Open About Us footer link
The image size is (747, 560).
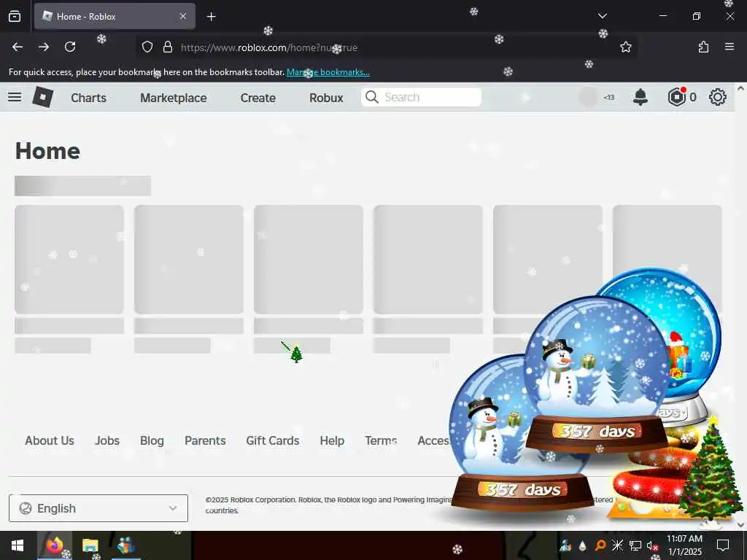click(50, 440)
